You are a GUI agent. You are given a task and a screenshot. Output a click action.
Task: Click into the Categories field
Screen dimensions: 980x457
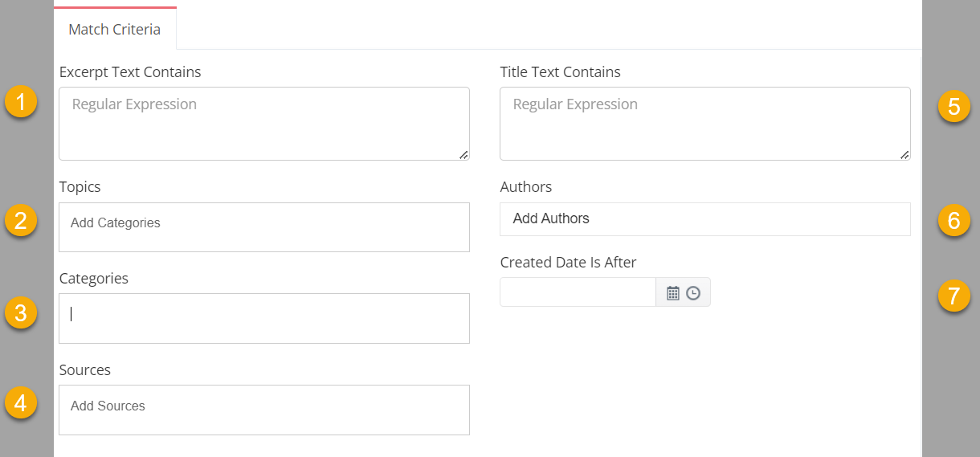(x=264, y=318)
